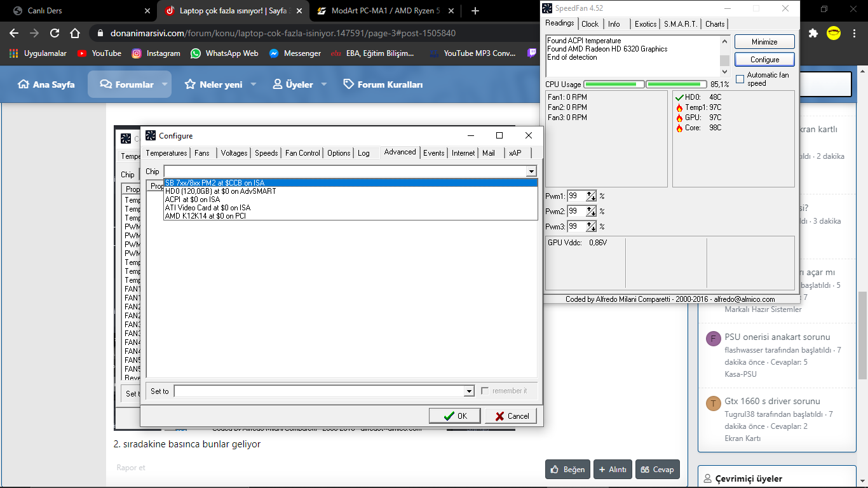Open the Forum Kuralları tag link
The width and height of the screenshot is (868, 488).
pyautogui.click(x=383, y=85)
